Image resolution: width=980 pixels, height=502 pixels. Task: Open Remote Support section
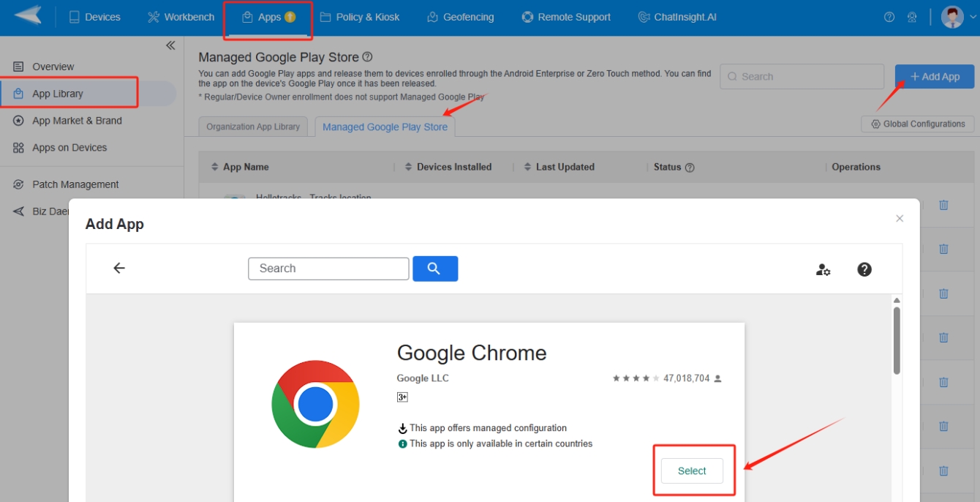click(x=566, y=17)
